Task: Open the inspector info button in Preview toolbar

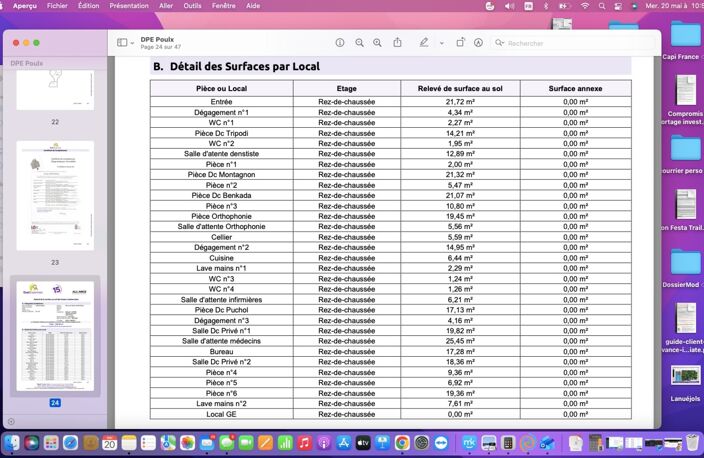Action: pos(340,43)
